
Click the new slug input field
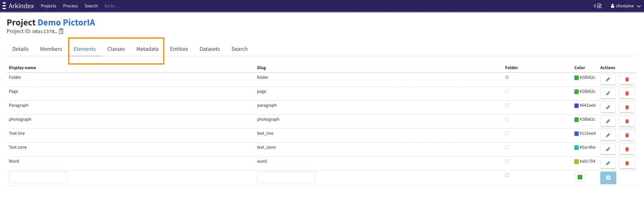[286, 177]
